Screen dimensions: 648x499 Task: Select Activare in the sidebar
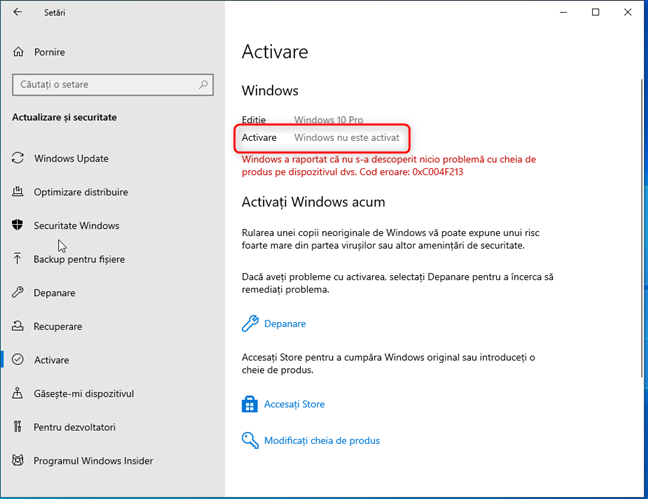[51, 360]
